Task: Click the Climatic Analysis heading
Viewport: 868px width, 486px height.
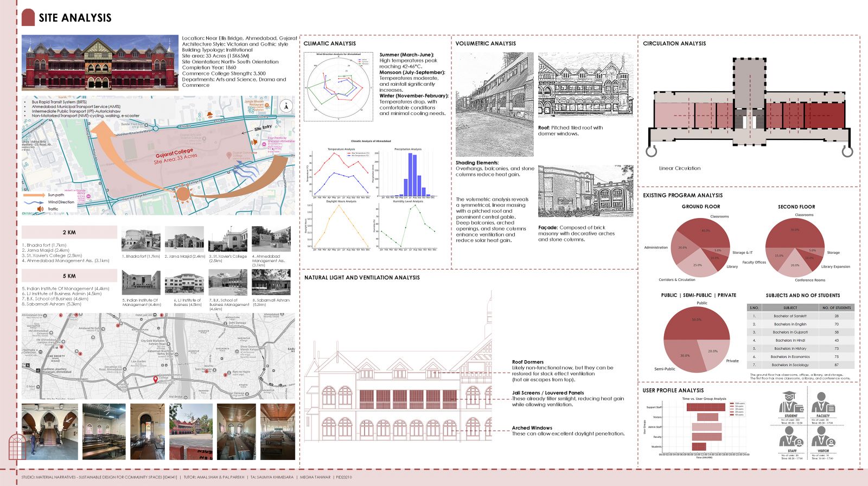Action: coord(330,43)
